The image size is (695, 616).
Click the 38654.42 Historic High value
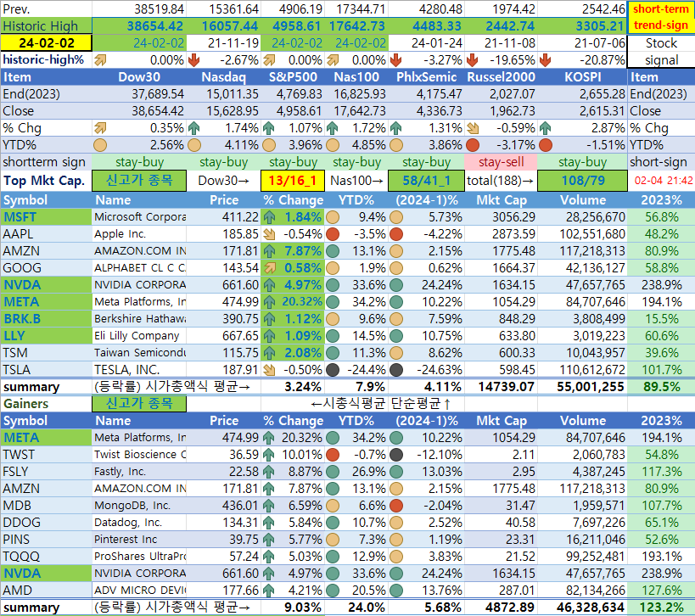click(154, 26)
